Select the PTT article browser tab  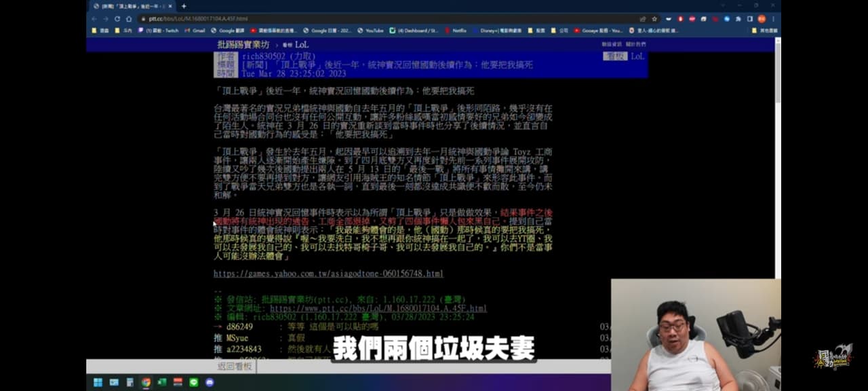coord(133,6)
